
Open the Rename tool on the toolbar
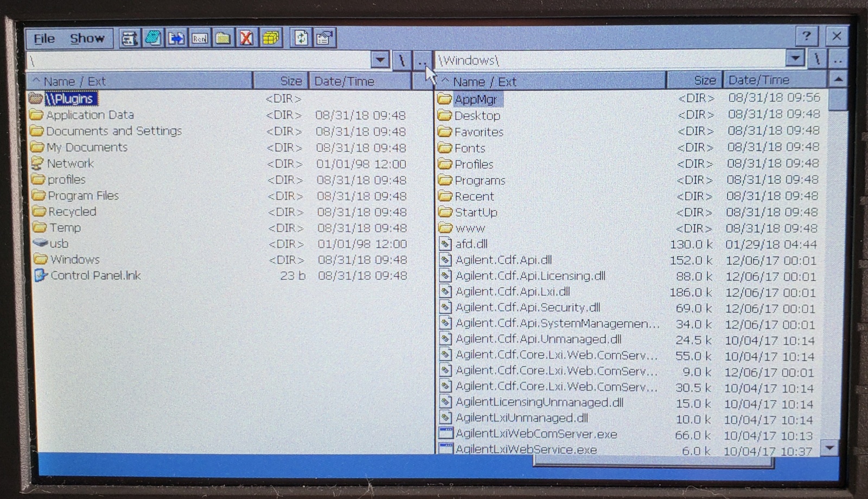(199, 37)
